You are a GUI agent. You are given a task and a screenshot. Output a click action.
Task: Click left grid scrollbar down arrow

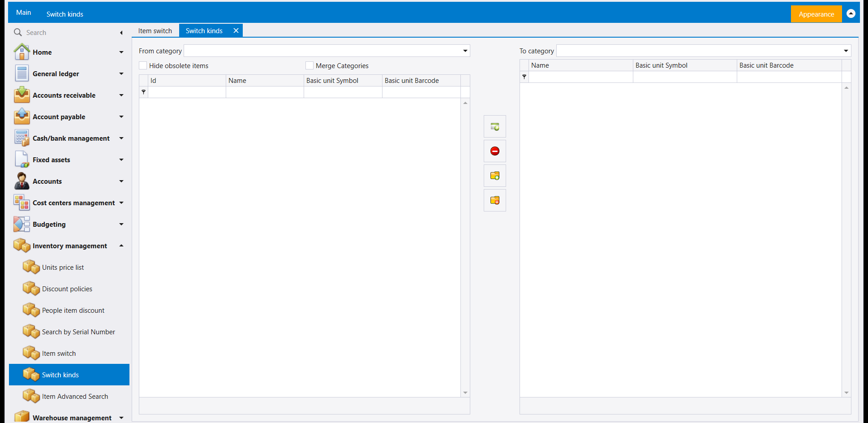pos(465,393)
